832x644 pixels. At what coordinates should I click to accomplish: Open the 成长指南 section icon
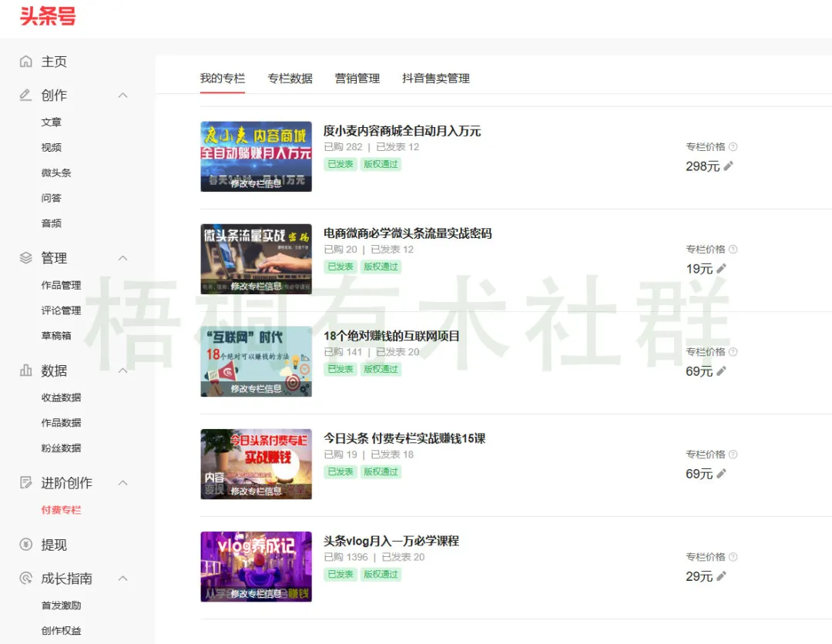[26, 579]
